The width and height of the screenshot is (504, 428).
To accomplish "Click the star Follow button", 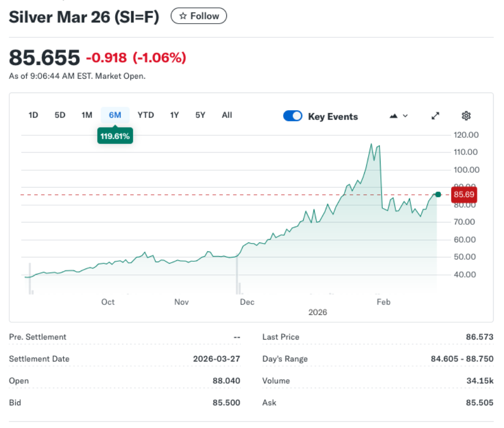I will pyautogui.click(x=198, y=16).
